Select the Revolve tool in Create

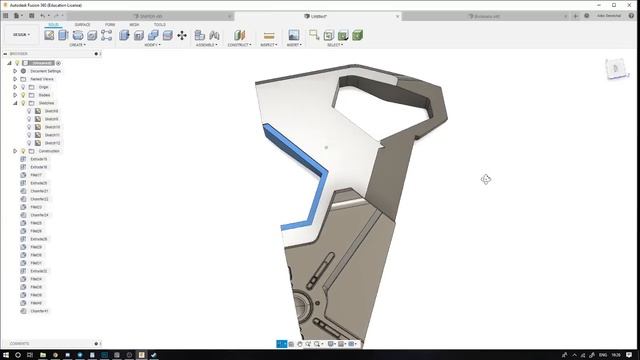[78, 35]
